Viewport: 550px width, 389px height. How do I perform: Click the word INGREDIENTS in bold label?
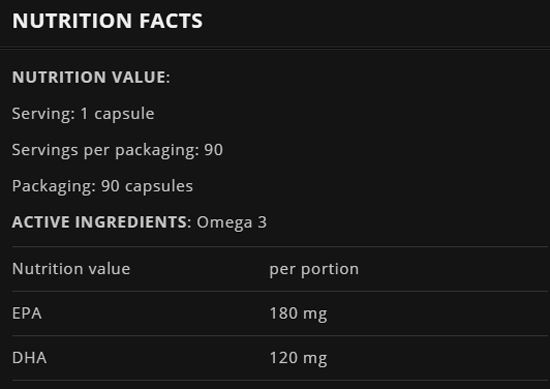[130, 222]
